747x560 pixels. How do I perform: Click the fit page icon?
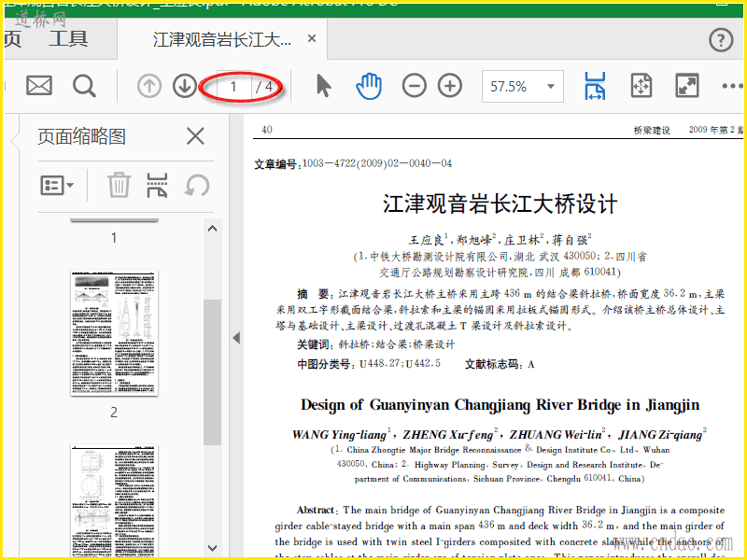click(641, 86)
